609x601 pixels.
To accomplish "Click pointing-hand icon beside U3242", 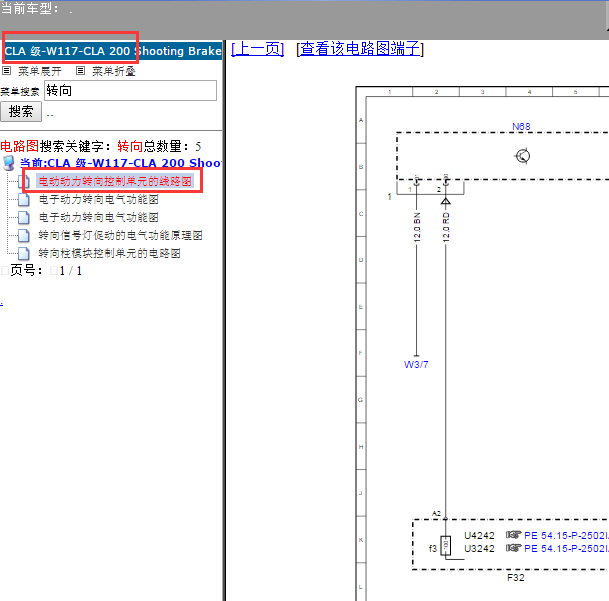I will coord(513,548).
